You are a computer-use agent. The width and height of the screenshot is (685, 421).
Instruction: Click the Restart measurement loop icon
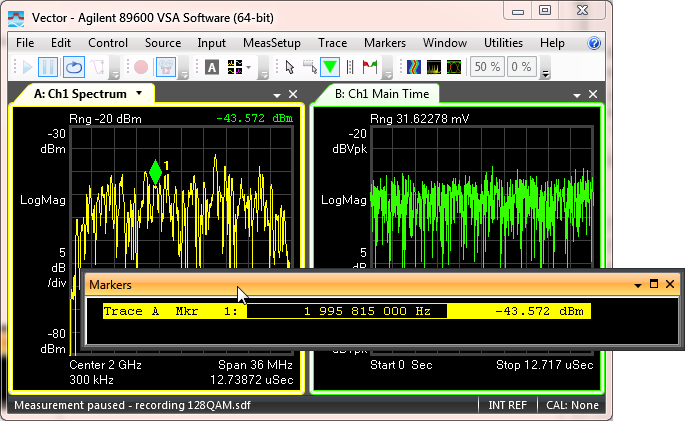point(73,67)
